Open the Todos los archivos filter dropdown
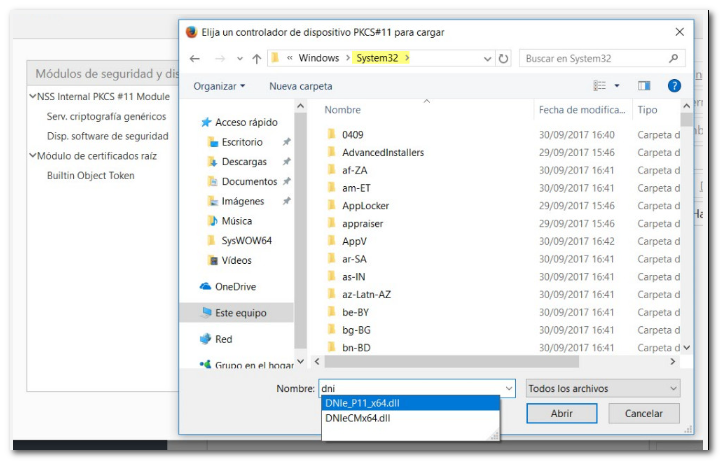Image resolution: width=720 pixels, height=461 pixels. tap(602, 388)
